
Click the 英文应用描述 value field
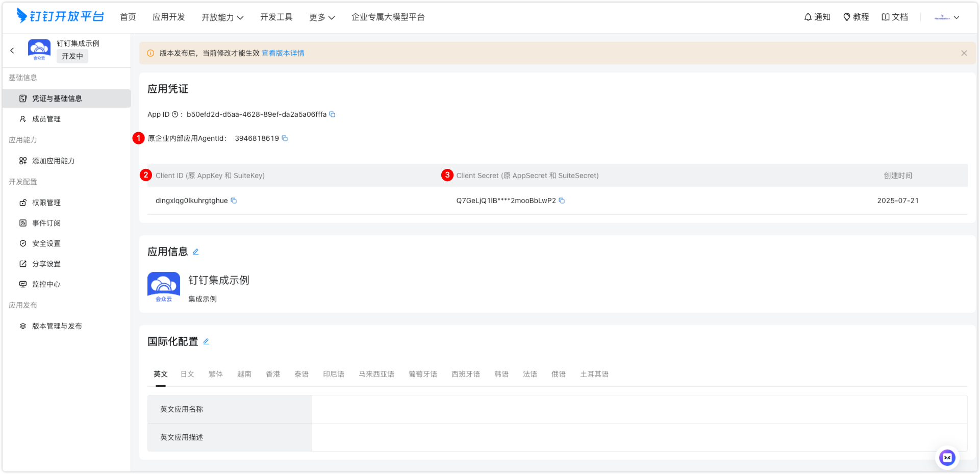coord(640,437)
